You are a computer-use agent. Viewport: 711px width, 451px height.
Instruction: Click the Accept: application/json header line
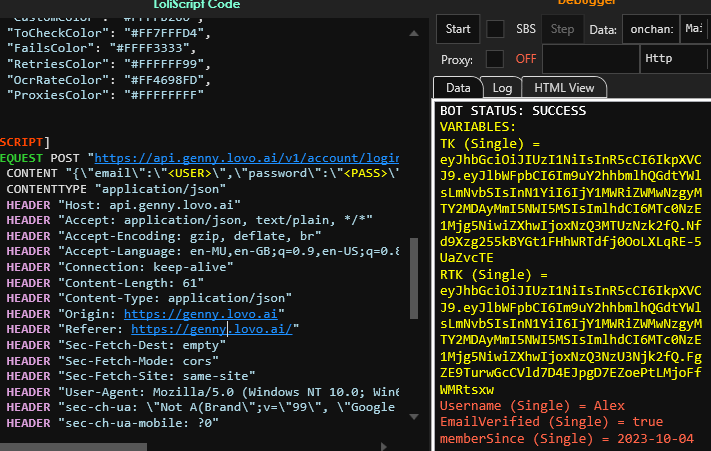[x=190, y=220]
